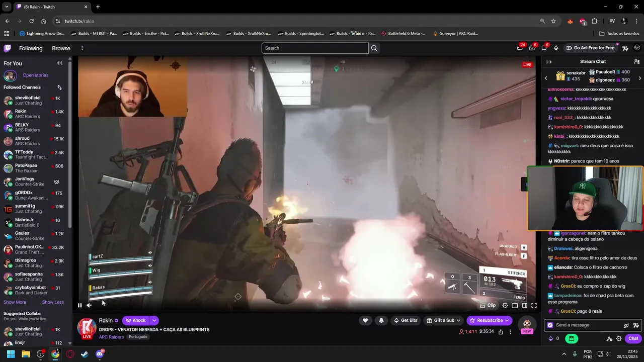
Task: Open Todos os favoritos bookmarks folder
Action: (x=619, y=34)
